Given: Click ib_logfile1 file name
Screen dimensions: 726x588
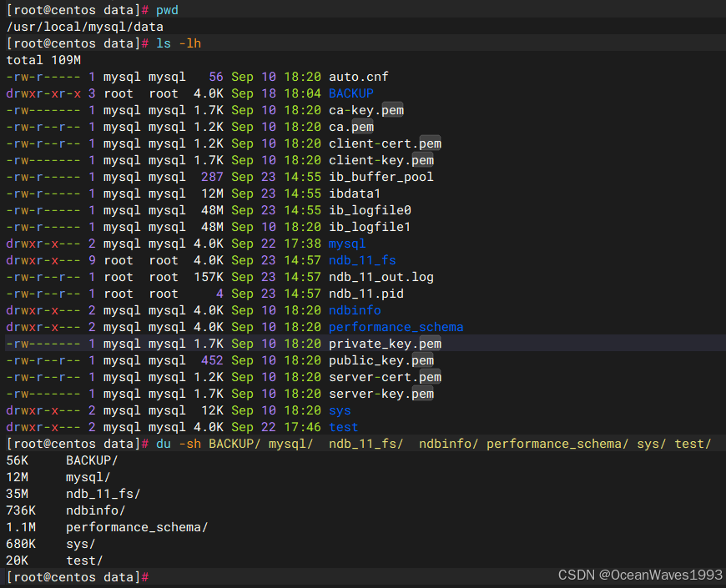Looking at the screenshot, I should tap(370, 227).
